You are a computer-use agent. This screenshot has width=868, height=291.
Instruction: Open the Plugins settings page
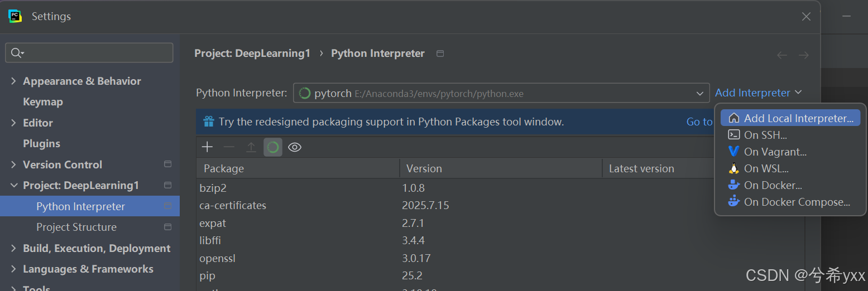click(x=41, y=144)
